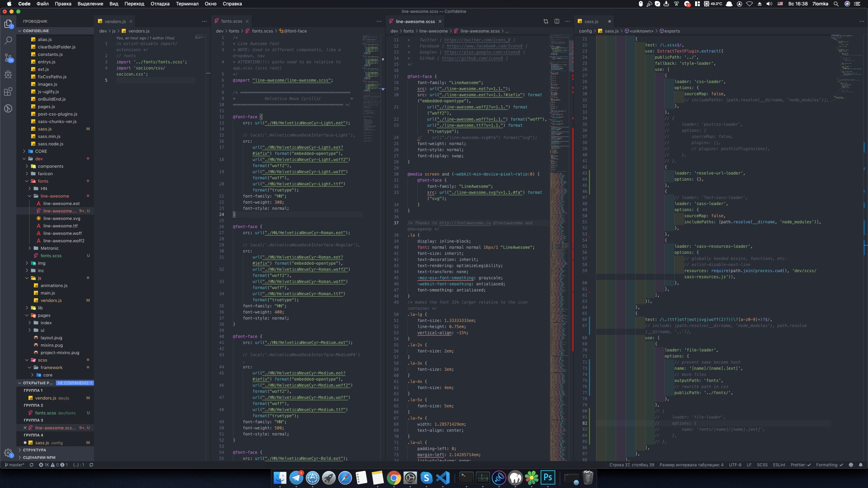Open more actions for vendors.js editor group
Image resolution: width=868 pixels, height=488 pixels.
[204, 21]
